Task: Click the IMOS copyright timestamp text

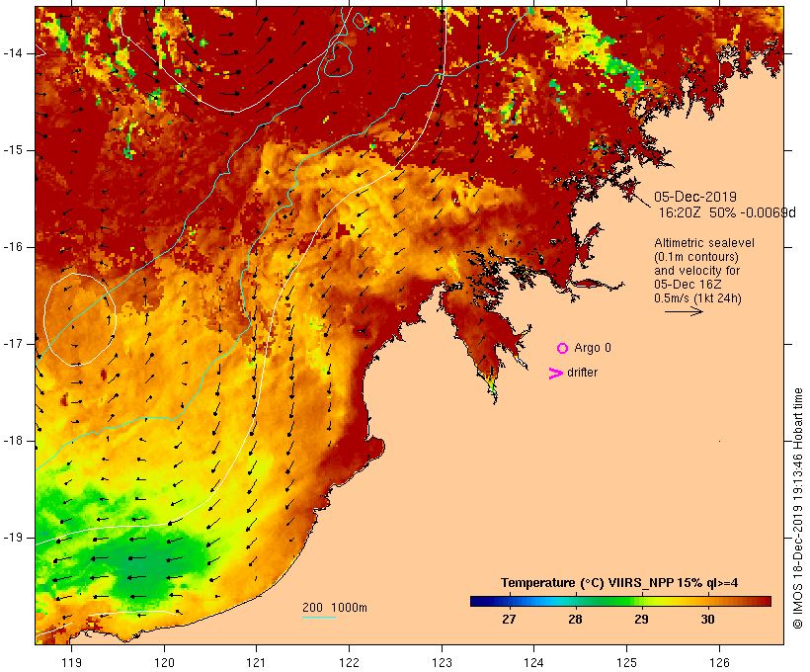Action: (797, 509)
